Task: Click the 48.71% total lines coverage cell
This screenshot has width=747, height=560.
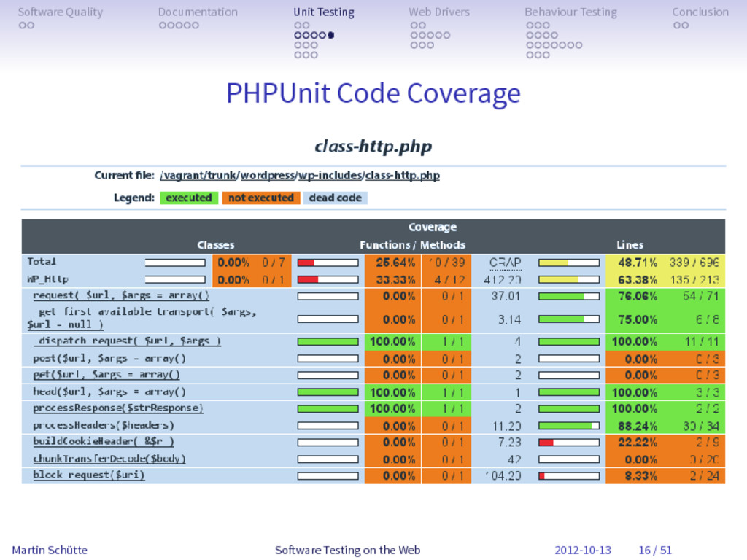Action: pos(638,262)
